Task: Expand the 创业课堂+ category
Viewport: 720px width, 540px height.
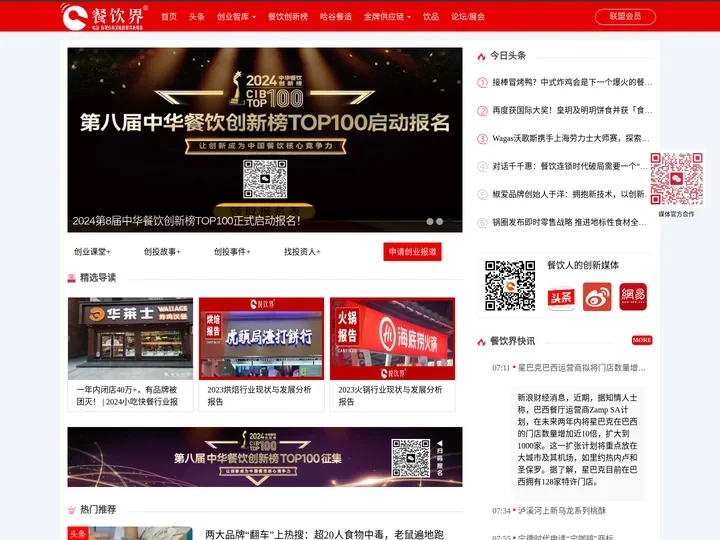Action: [92, 252]
